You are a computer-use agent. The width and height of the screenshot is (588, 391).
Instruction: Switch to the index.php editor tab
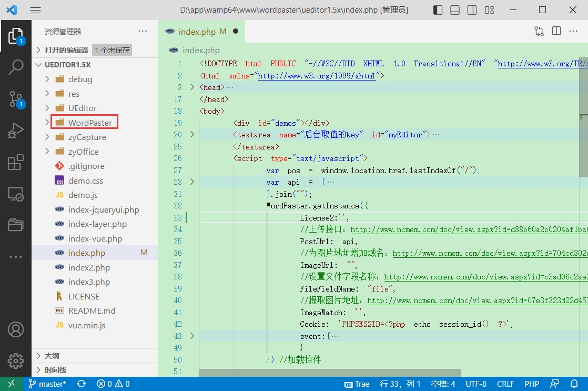197,32
